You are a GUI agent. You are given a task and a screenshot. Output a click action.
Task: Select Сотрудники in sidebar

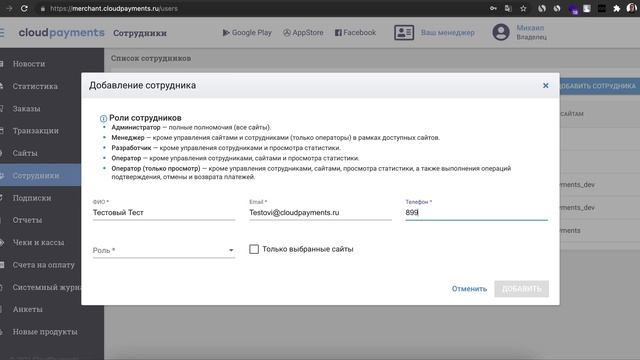(41, 176)
